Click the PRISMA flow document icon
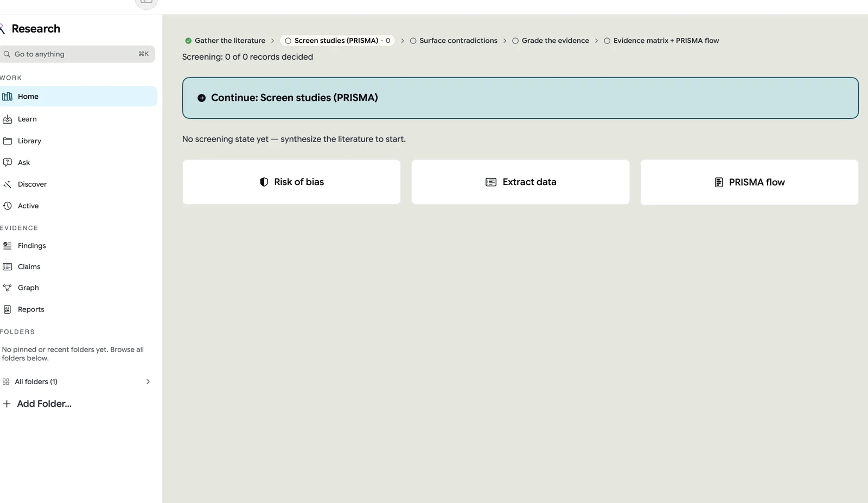 [x=719, y=182]
